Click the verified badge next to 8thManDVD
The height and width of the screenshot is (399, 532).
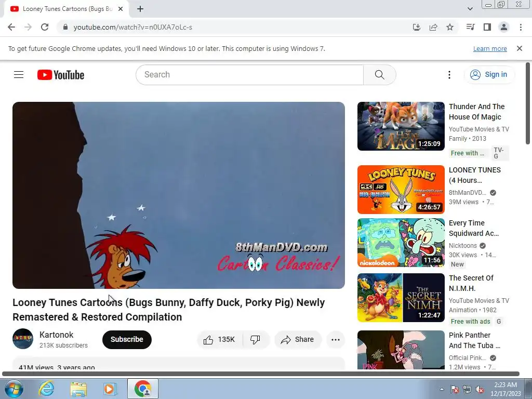click(x=493, y=193)
